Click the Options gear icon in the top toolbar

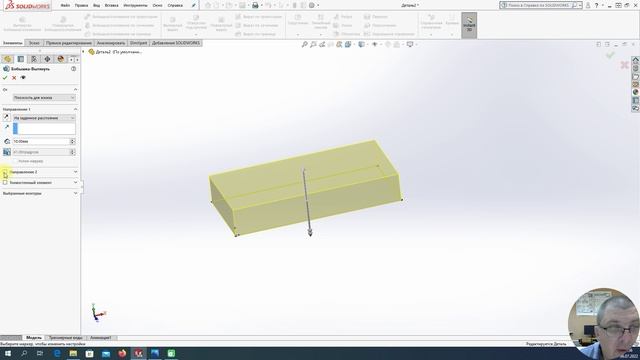point(312,6)
